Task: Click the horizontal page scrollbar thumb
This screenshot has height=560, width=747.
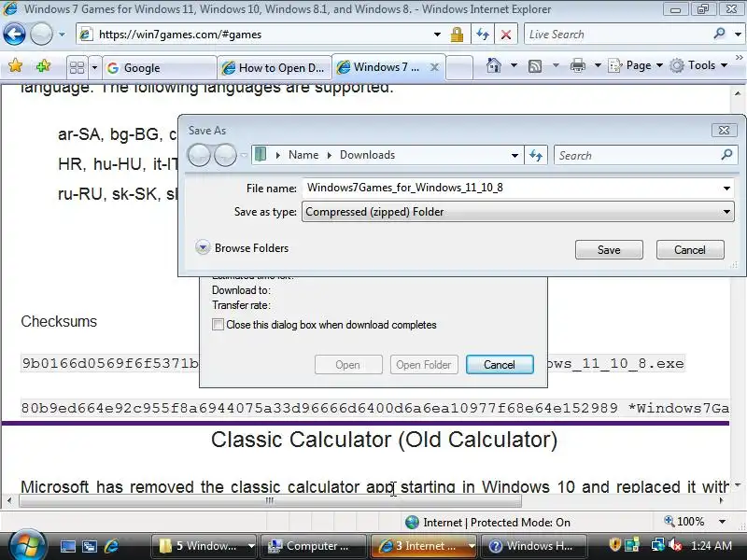Action: pos(270,500)
